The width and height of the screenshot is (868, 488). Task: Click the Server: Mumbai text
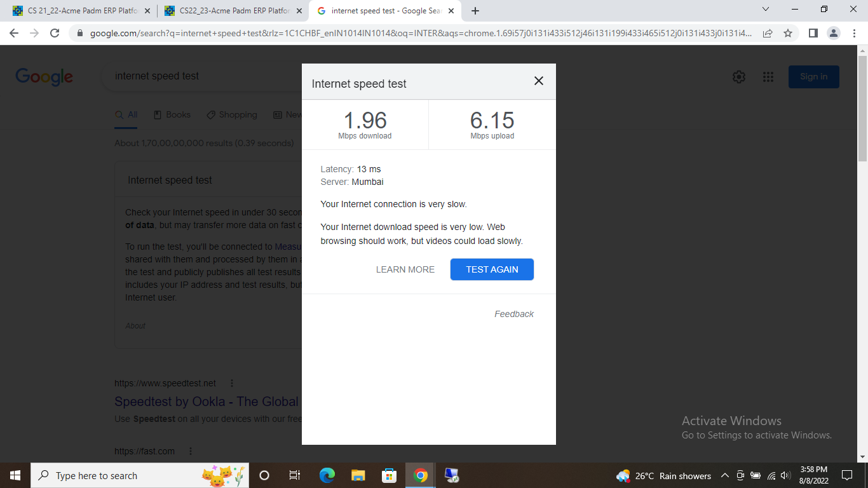352,182
